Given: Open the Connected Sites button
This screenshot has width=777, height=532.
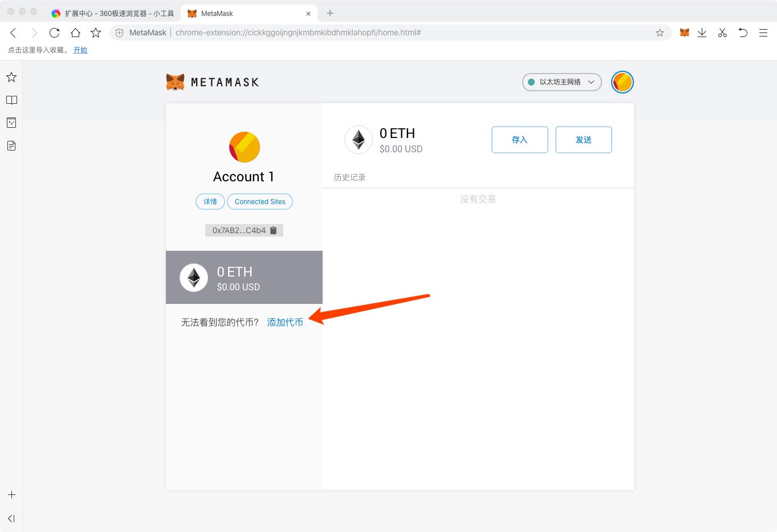Looking at the screenshot, I should click(x=260, y=202).
